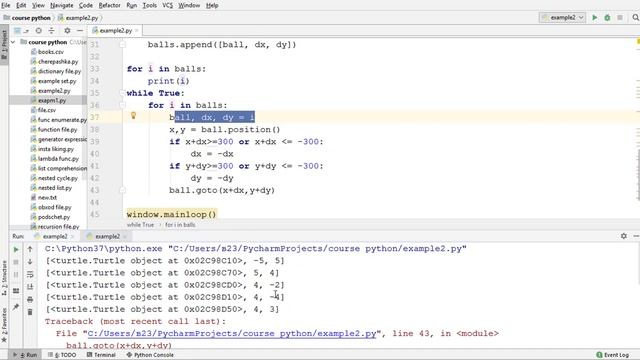This screenshot has height=360, width=640.
Task: Click the locate-file target icon in Project panel
Action: 38,31
